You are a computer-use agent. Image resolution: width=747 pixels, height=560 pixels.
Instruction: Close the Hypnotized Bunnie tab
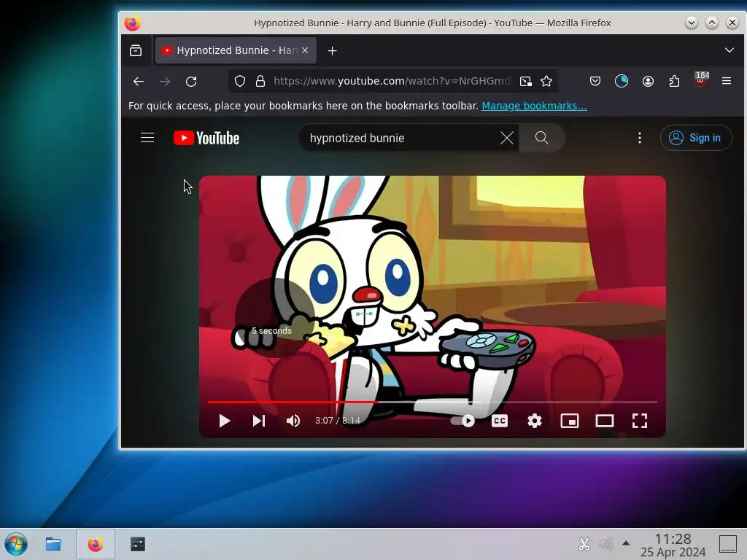coord(305,50)
